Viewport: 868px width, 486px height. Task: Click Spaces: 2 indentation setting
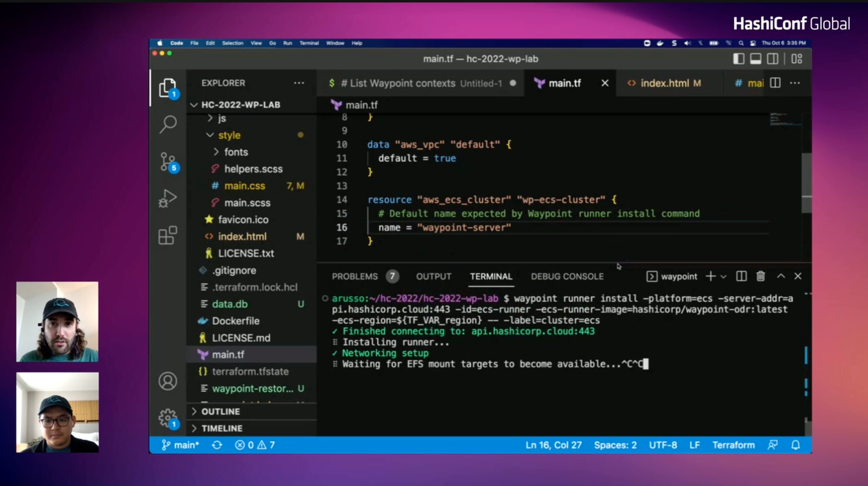tap(615, 445)
